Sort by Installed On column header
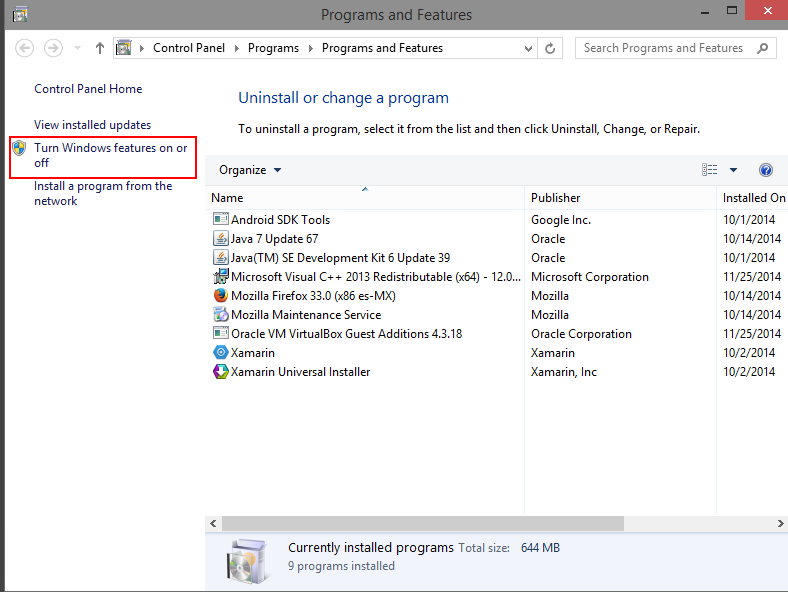 pos(752,198)
